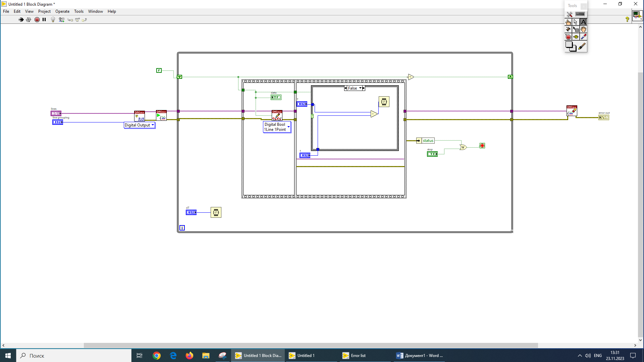Click the Step Out toolbar button
The width and height of the screenshot is (644, 362).
pos(85,20)
